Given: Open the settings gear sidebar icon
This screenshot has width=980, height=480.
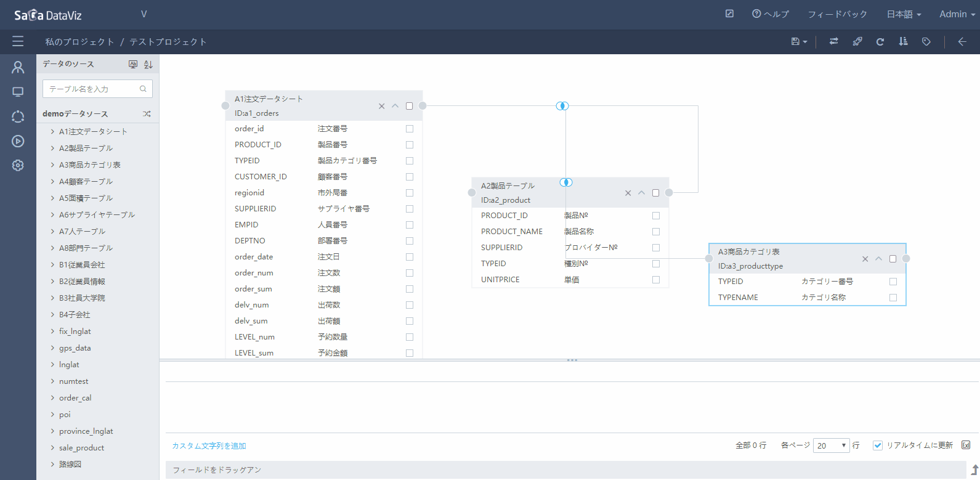Looking at the screenshot, I should [18, 165].
